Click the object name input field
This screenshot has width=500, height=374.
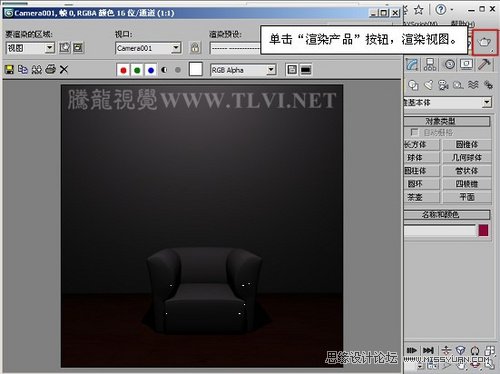coord(440,231)
